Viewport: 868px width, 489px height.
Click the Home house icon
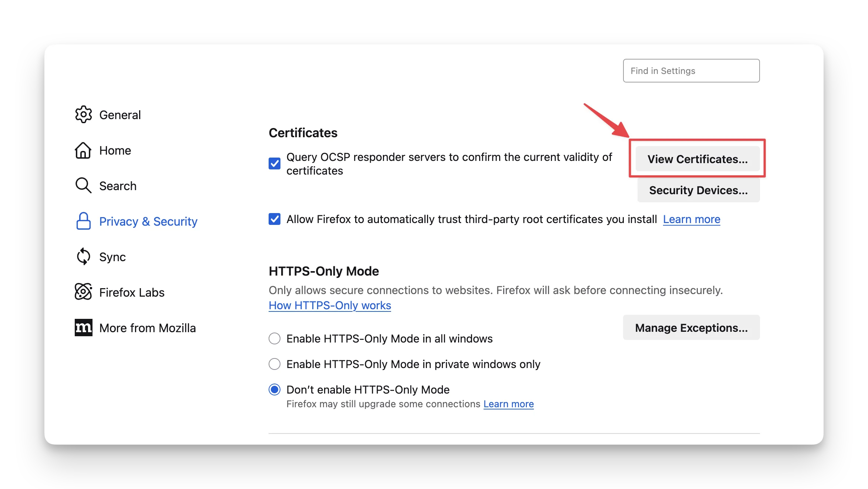(83, 150)
